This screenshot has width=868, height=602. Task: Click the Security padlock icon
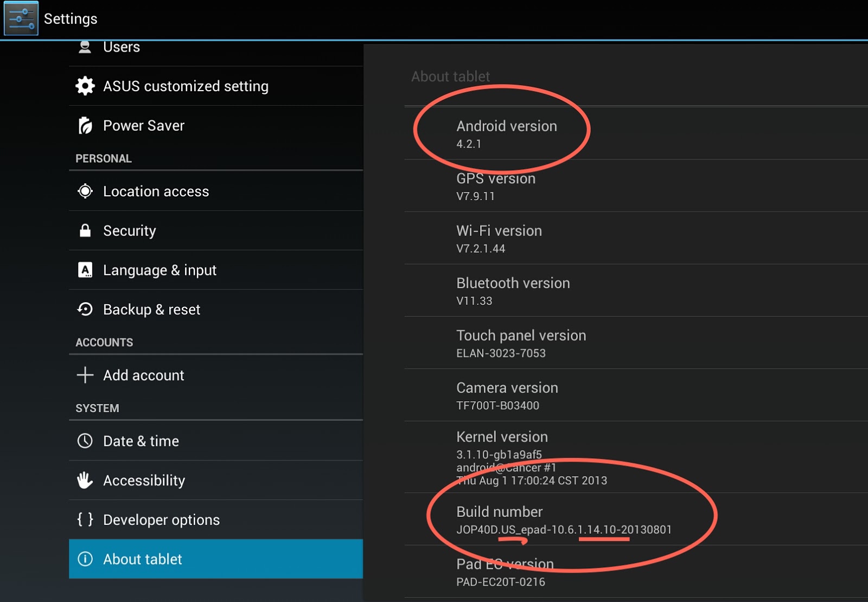tap(85, 230)
